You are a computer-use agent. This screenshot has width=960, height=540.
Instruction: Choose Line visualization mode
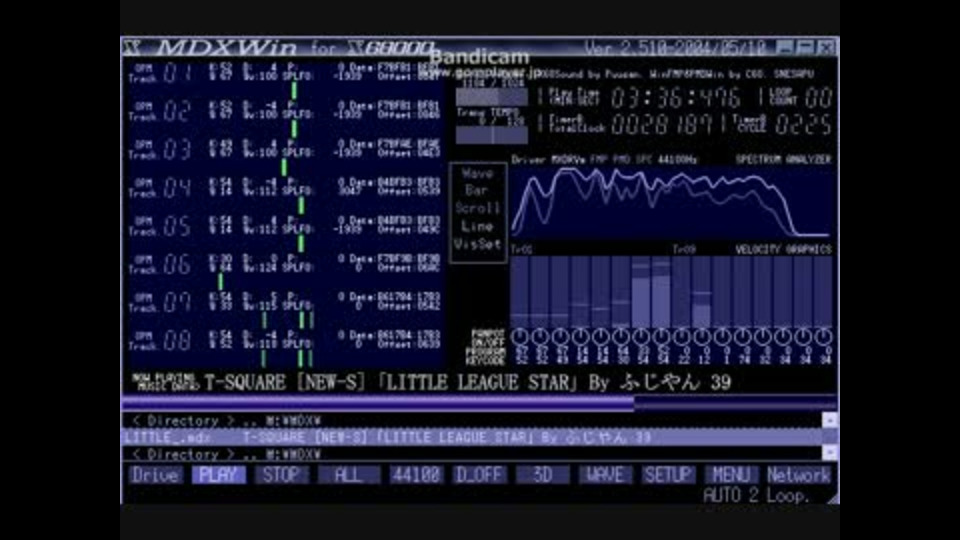point(478,227)
